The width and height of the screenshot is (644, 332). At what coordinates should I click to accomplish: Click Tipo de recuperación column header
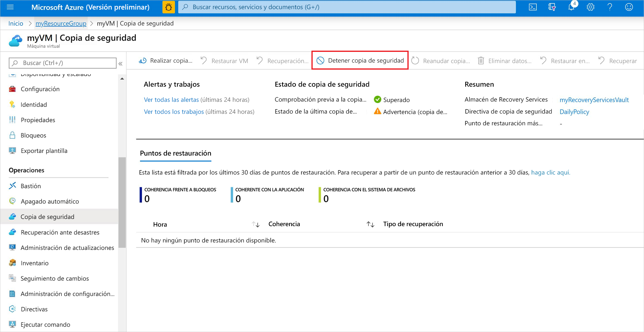pyautogui.click(x=413, y=224)
